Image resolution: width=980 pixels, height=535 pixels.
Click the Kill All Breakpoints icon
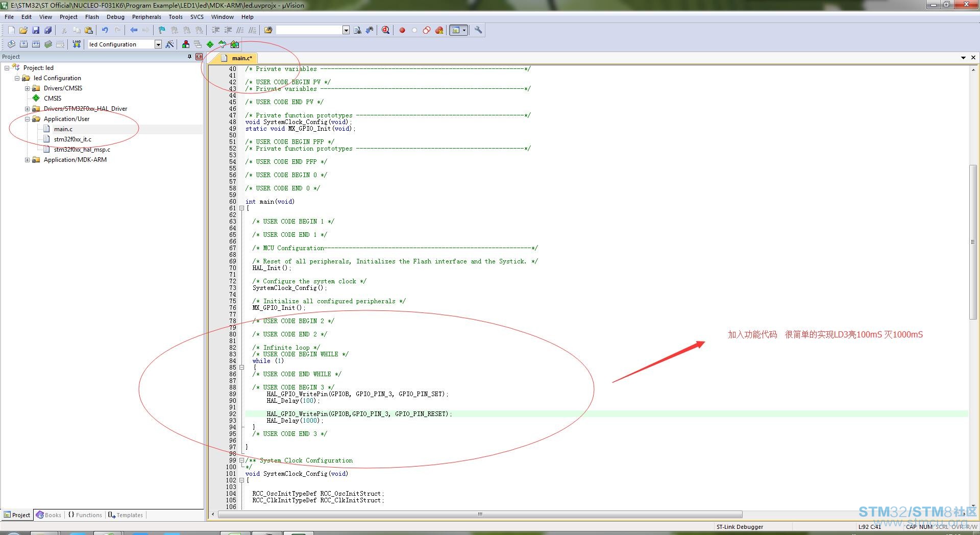[439, 30]
